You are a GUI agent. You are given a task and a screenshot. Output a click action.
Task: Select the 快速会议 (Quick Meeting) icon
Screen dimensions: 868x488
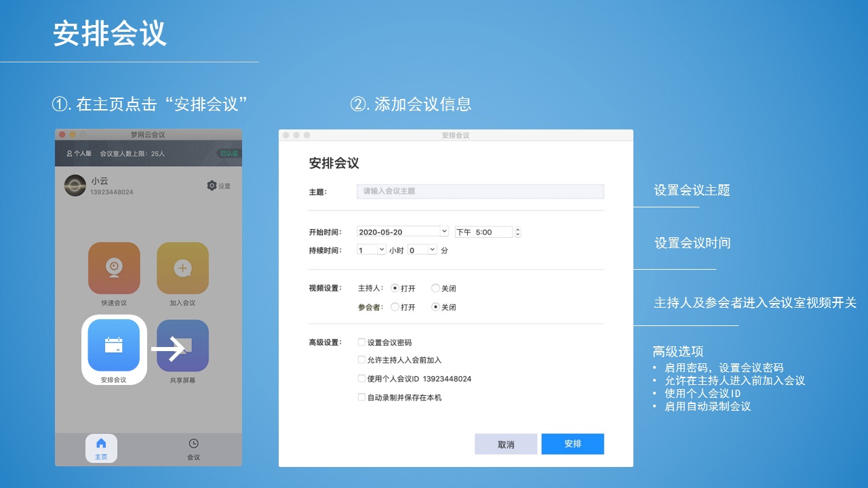(114, 268)
